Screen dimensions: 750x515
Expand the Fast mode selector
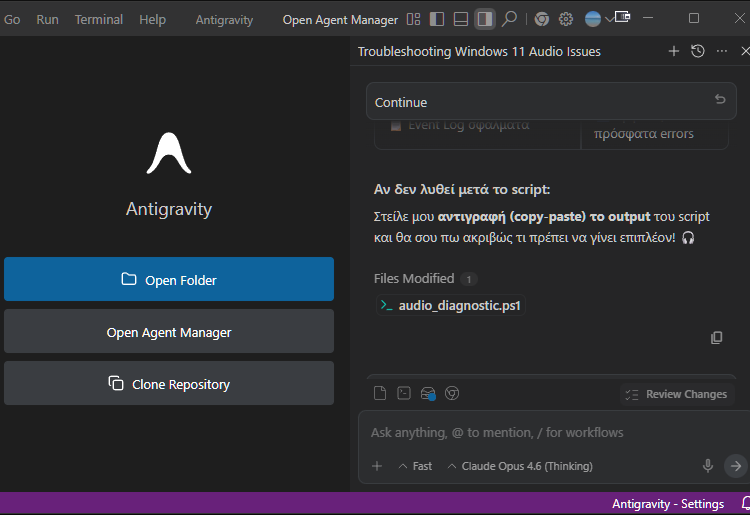pyautogui.click(x=415, y=466)
